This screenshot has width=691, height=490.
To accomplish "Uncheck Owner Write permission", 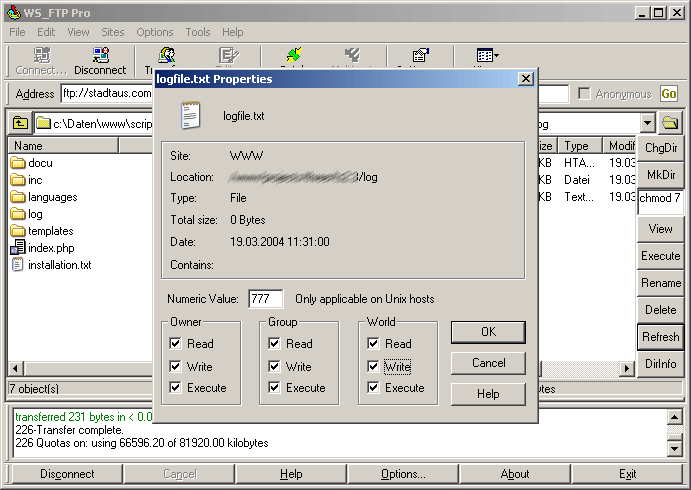I will pos(175,366).
